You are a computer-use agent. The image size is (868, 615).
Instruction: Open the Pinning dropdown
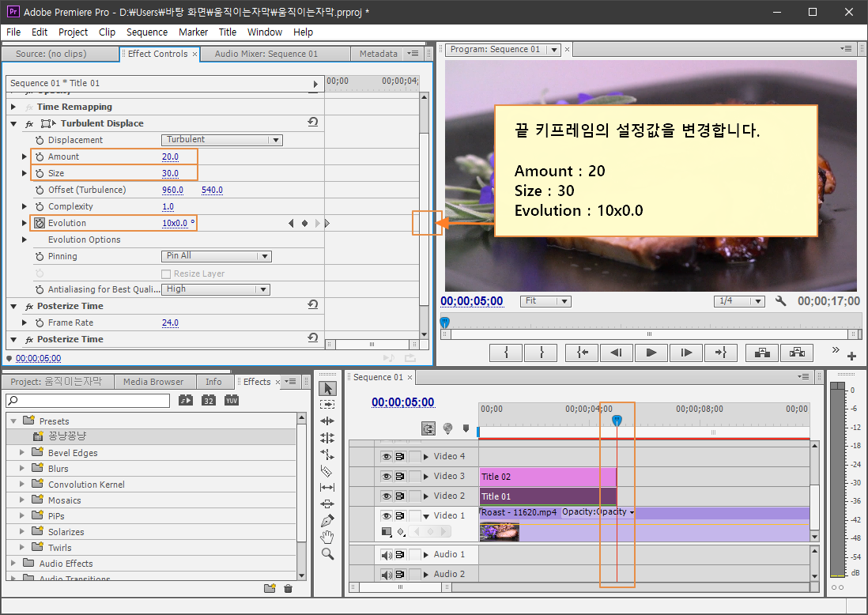click(x=216, y=256)
